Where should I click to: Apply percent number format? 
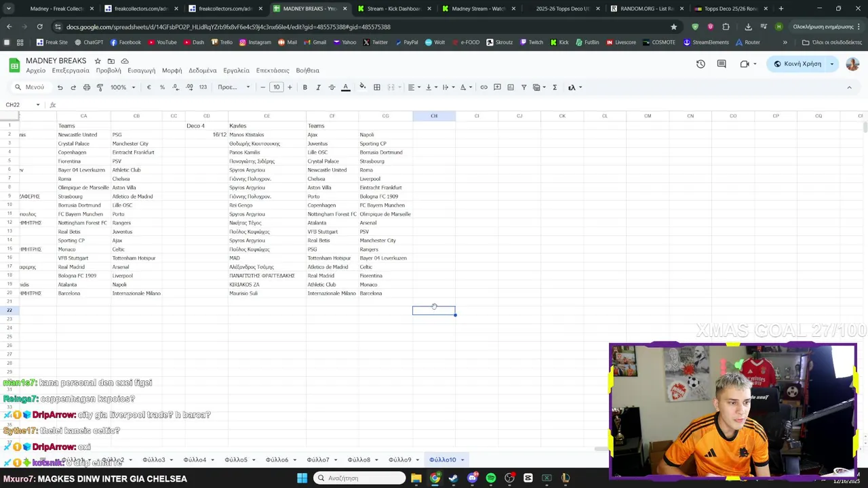(x=162, y=87)
